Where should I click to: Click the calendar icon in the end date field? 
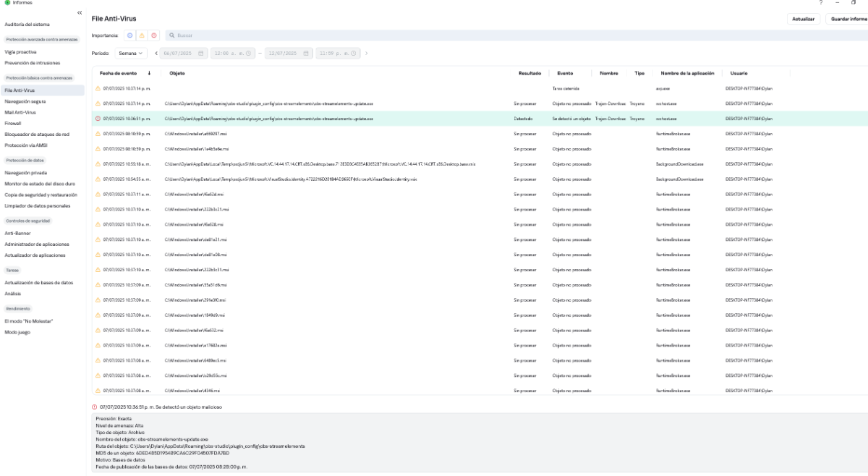[306, 53]
